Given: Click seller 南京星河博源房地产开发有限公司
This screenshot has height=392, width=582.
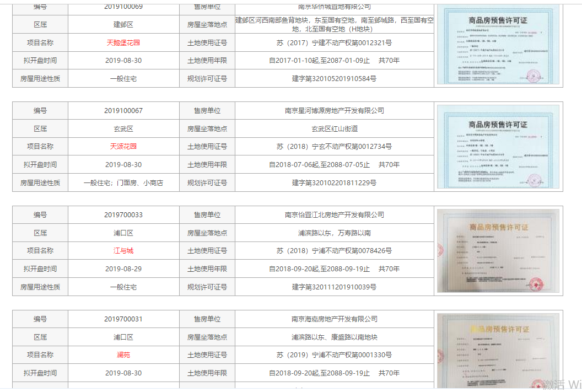Looking at the screenshot, I should [x=334, y=111].
